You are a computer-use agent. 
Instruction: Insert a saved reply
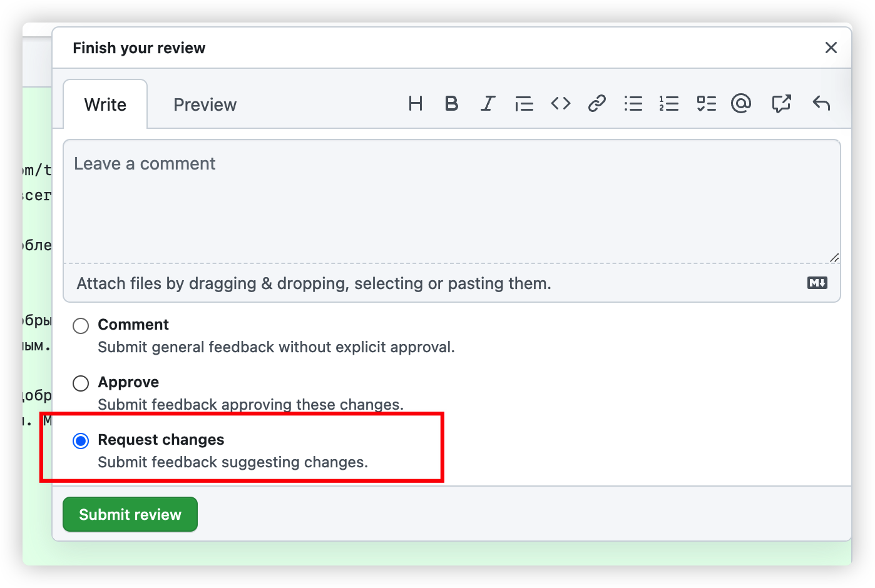pos(821,104)
